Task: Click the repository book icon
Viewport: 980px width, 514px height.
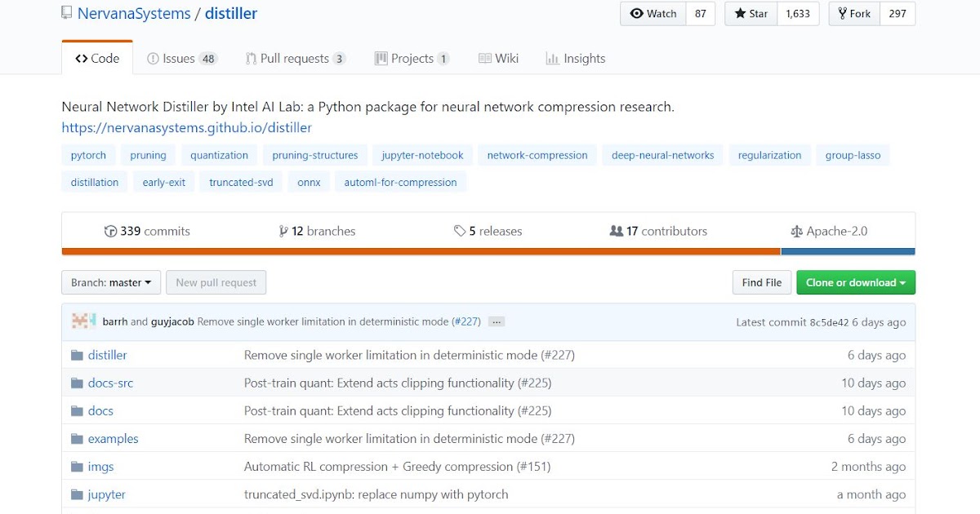Action: pyautogui.click(x=66, y=13)
